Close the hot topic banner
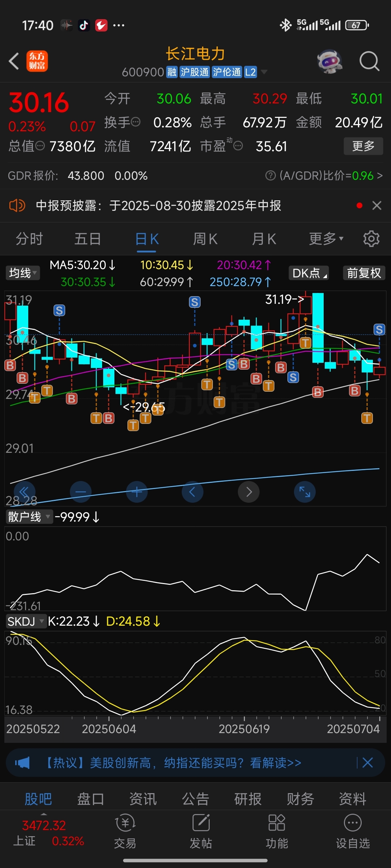The height and width of the screenshot is (868, 391). [367, 763]
